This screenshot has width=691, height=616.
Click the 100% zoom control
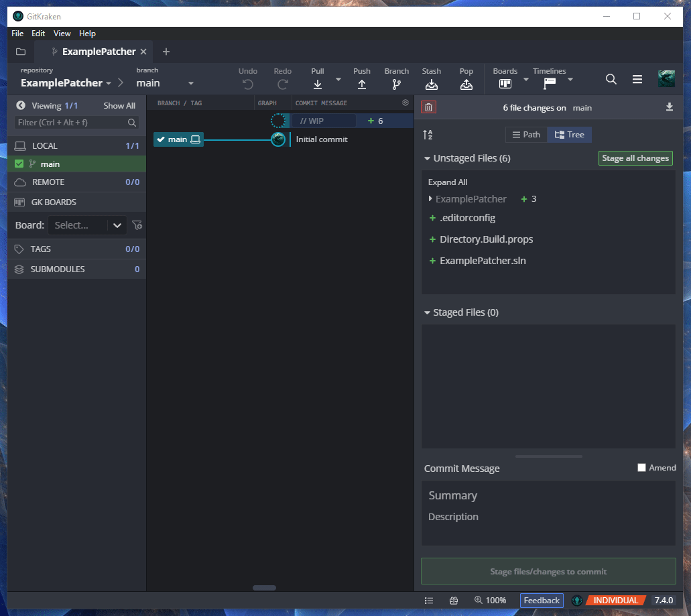point(490,600)
